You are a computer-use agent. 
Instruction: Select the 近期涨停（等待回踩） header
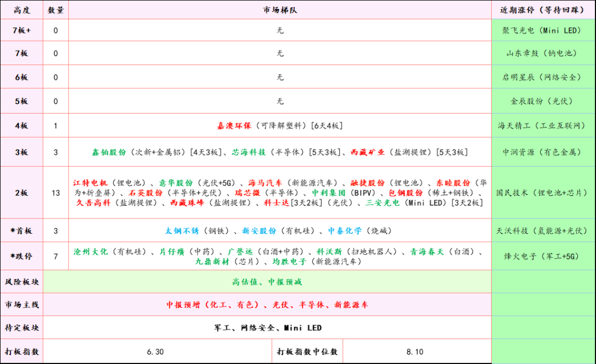click(542, 10)
